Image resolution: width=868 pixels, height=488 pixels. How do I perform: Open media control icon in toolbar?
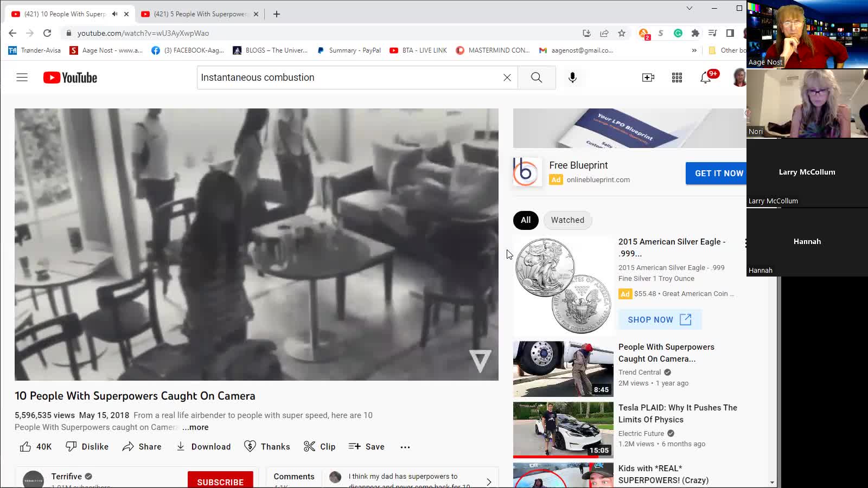(713, 33)
